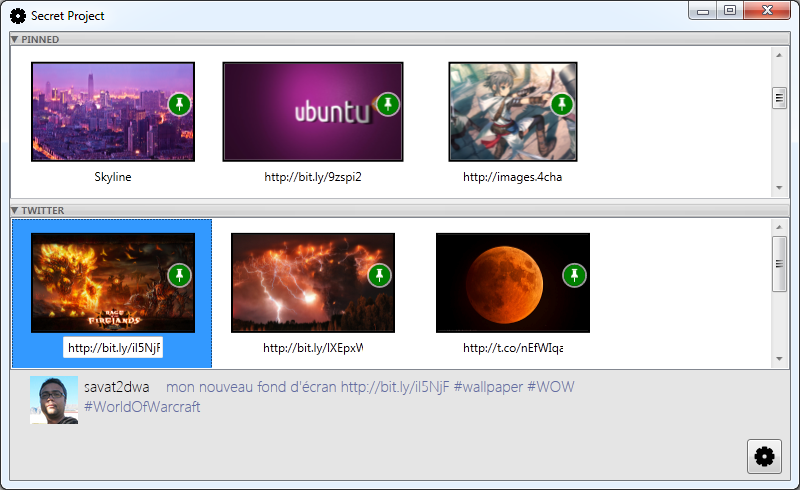The height and width of the screenshot is (490, 800).
Task: Select the Ubuntu purple wallpaper thumbnail
Action: (x=313, y=112)
